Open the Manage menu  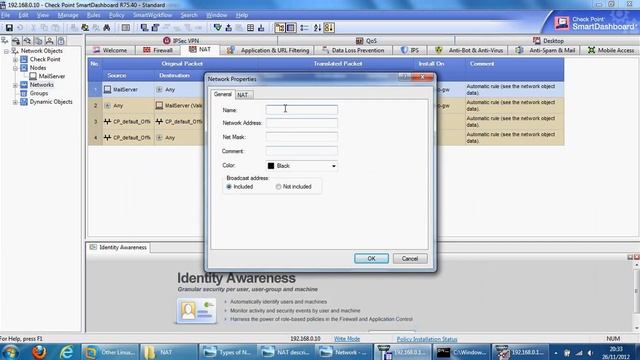[68, 15]
